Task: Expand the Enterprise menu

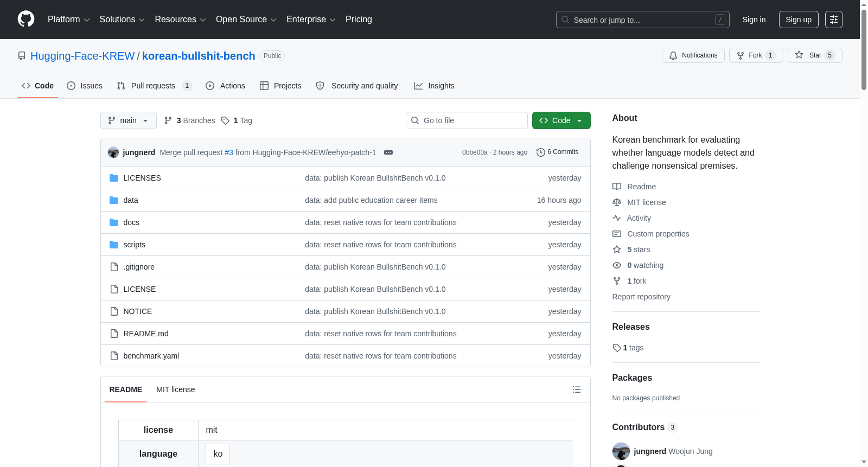Action: 311,20
